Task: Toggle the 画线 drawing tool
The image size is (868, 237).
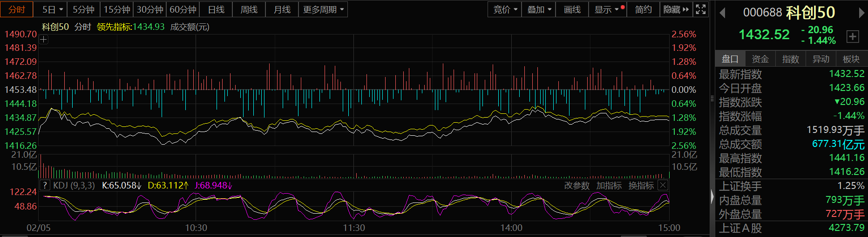Action: (x=572, y=9)
